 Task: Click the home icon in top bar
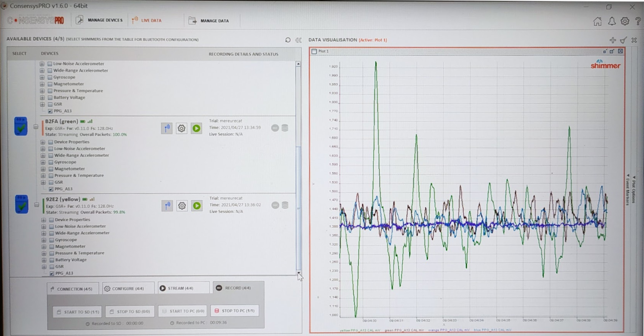[597, 22]
